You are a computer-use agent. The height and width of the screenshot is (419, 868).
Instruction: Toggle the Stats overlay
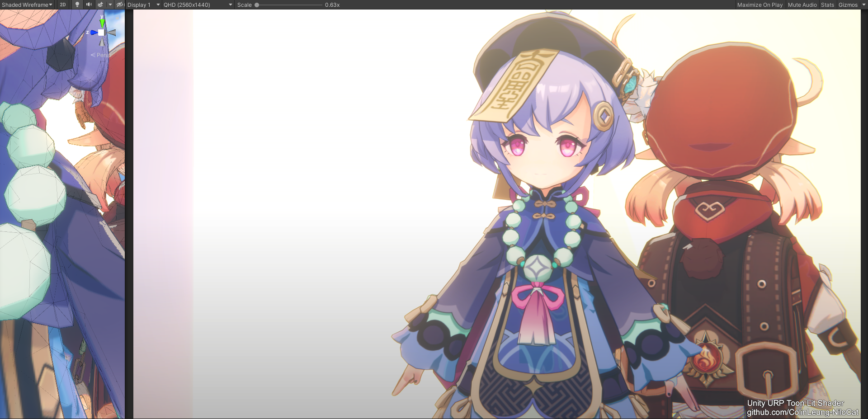click(827, 5)
